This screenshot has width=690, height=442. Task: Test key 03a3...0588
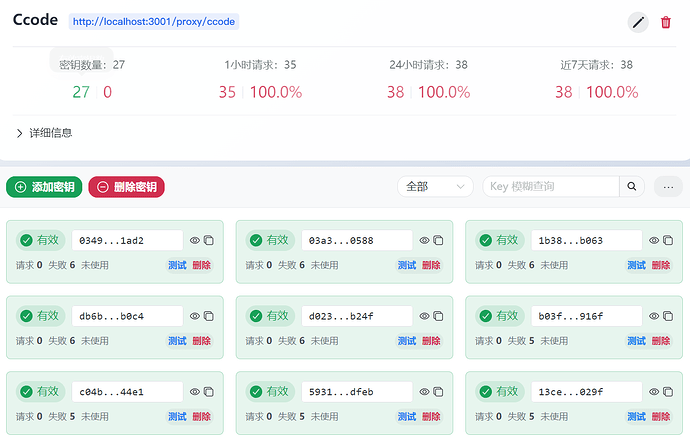(407, 265)
